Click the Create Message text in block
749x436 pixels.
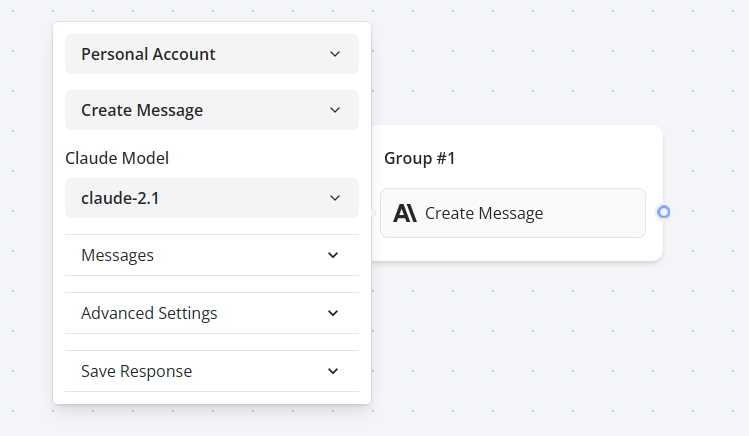[484, 213]
